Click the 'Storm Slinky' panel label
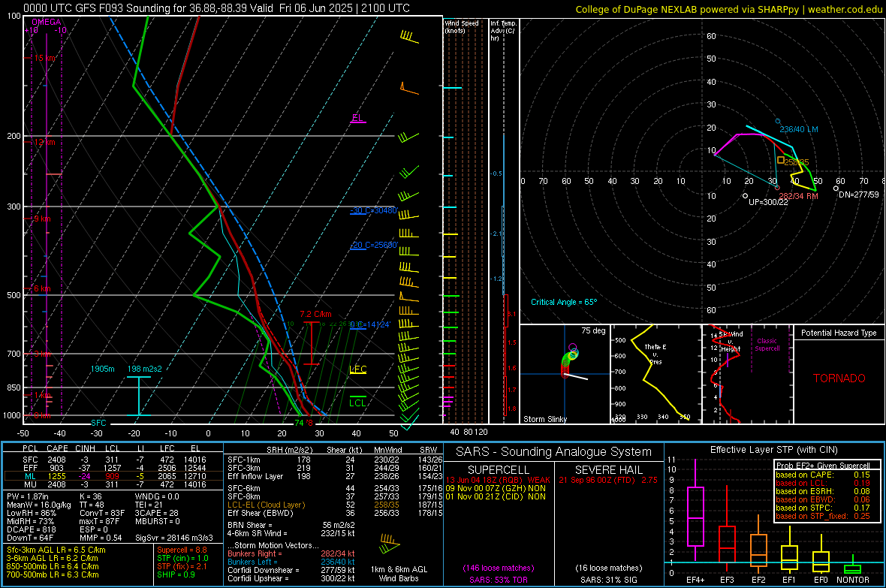 (544, 419)
